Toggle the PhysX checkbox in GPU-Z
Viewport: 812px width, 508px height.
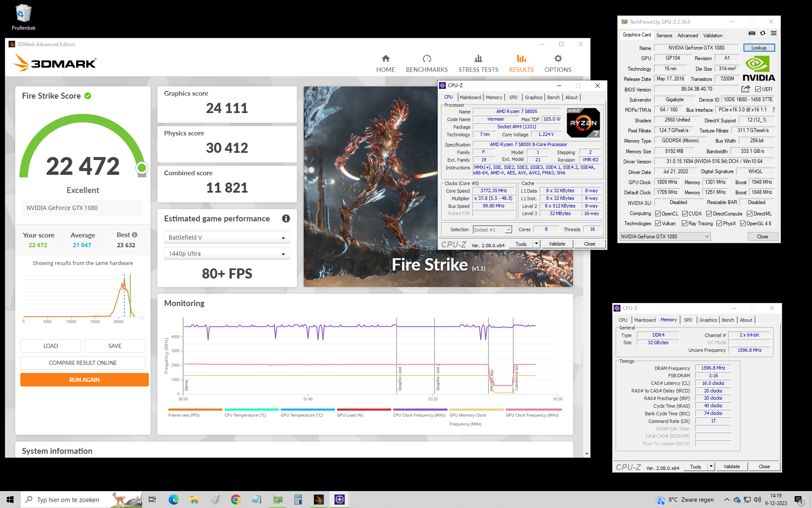point(719,224)
